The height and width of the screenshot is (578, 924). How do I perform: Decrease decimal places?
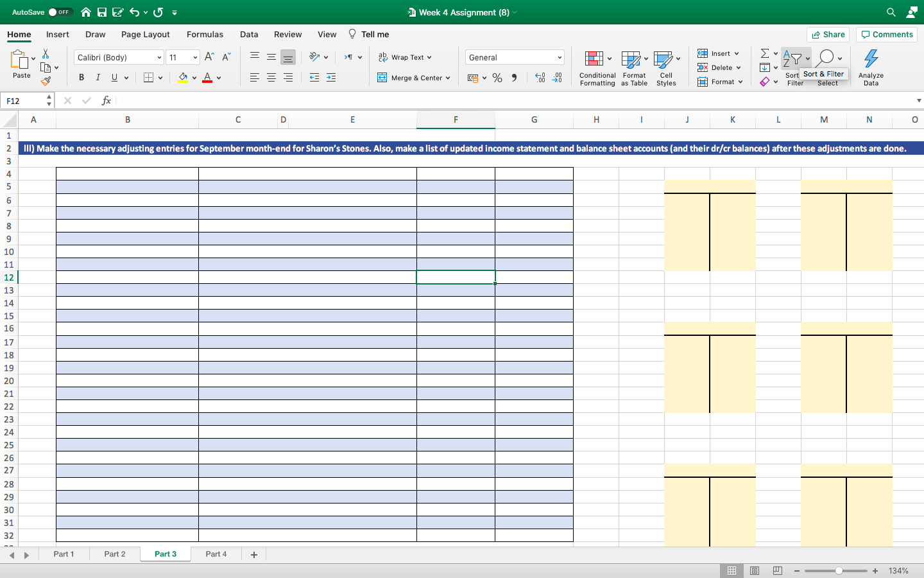(557, 78)
